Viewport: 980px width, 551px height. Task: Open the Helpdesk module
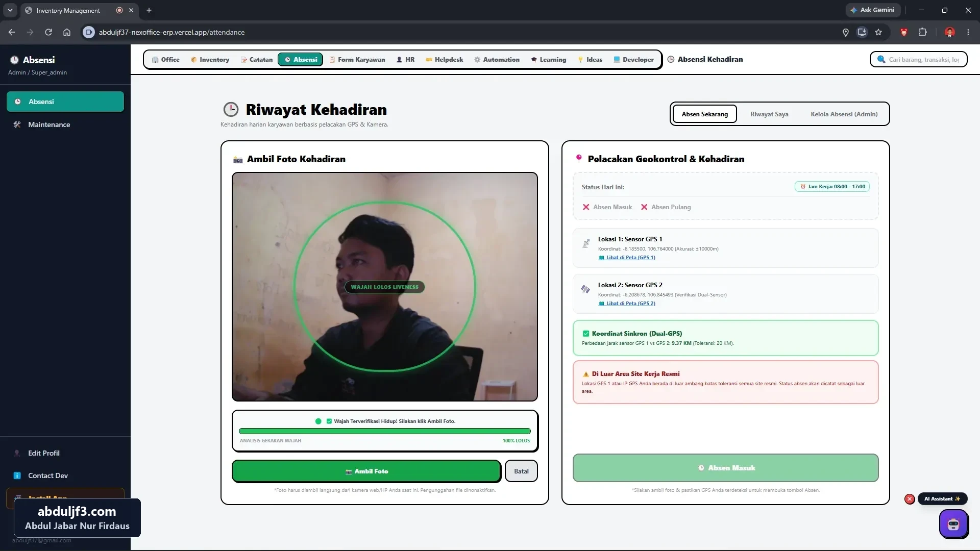(x=444, y=60)
